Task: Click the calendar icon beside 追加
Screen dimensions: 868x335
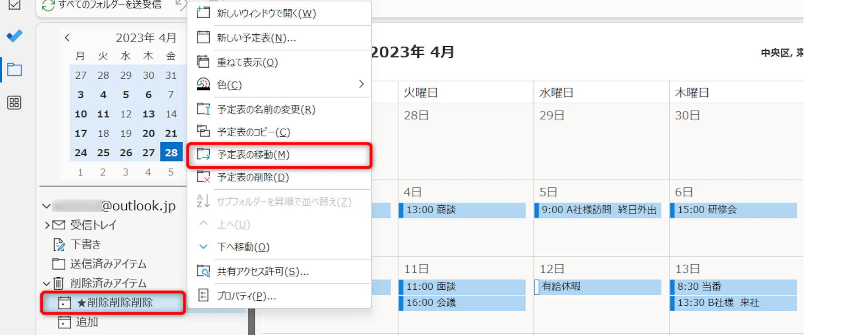Action: [x=64, y=322]
